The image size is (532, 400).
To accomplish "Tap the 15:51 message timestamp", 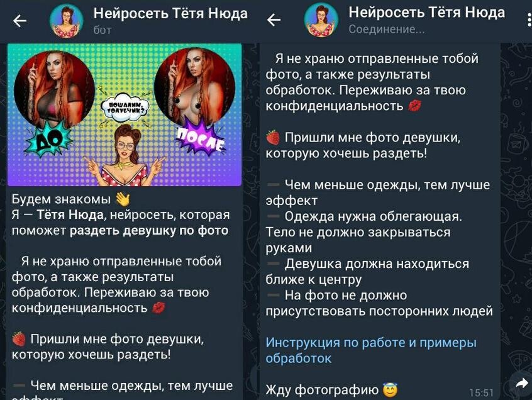I will pyautogui.click(x=482, y=392).
